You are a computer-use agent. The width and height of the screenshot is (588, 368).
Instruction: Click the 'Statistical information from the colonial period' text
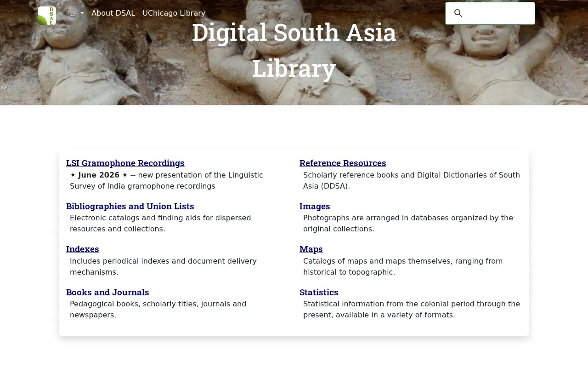pyautogui.click(x=412, y=310)
